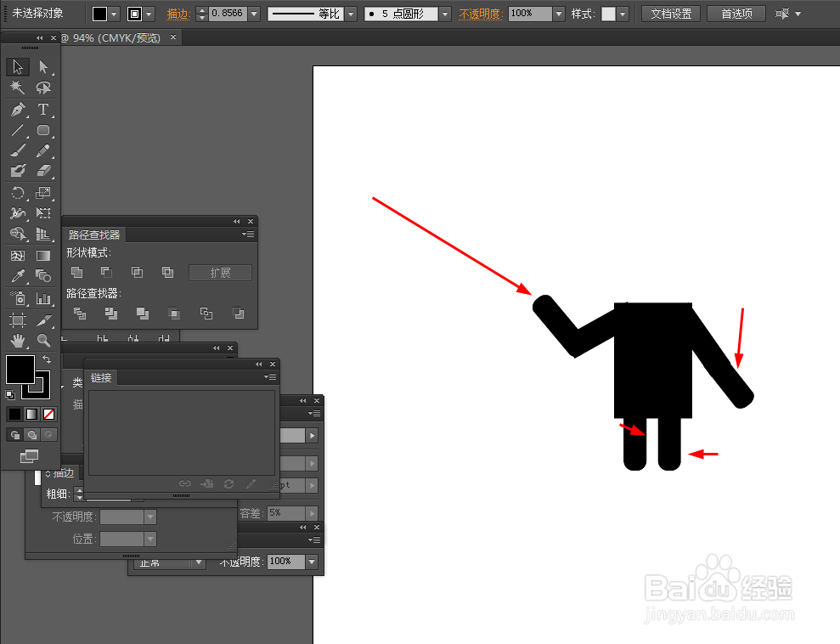Open the stroke color dropdown in control bar

tap(149, 14)
